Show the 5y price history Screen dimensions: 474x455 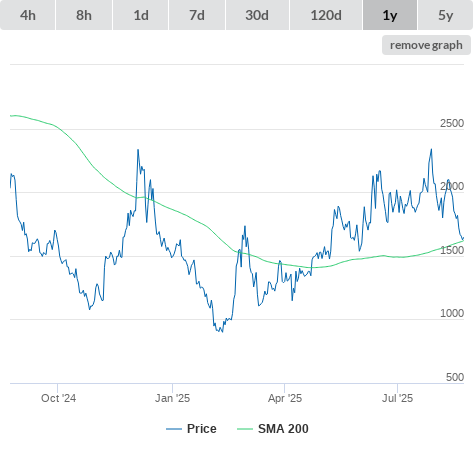point(446,15)
